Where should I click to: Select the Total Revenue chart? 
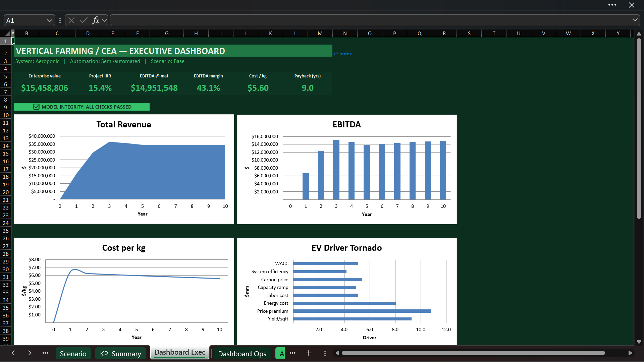click(x=124, y=169)
